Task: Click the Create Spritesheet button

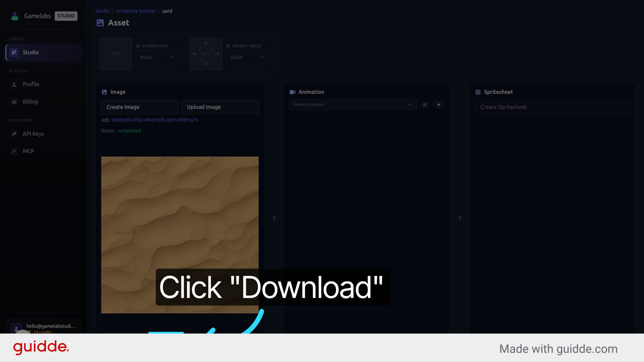Action: coord(552,107)
